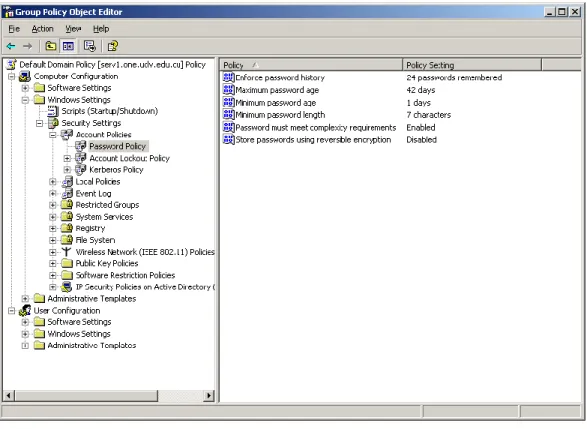587x429 pixels.
Task: Click the Help toolbar icon
Action: tap(113, 46)
